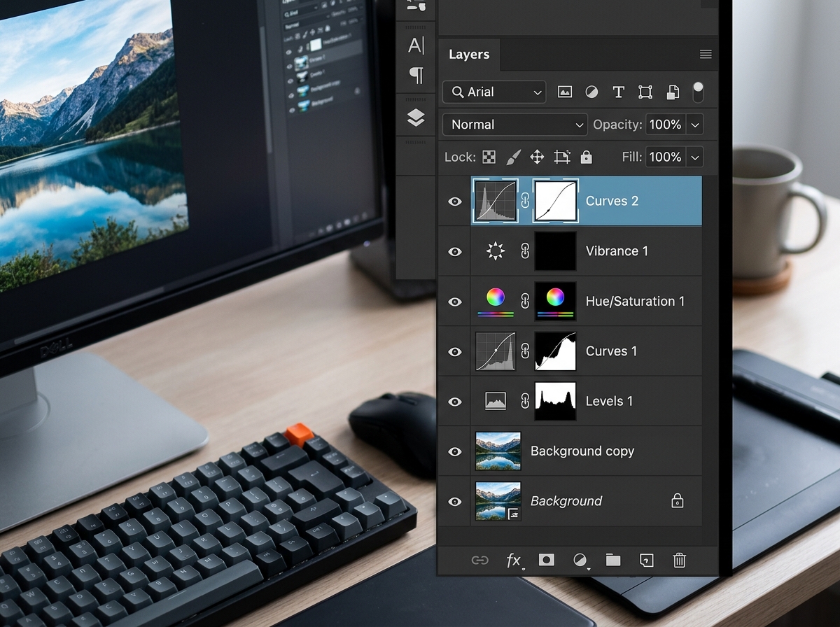Screen dimensions: 840x627
Task: Link layers using the chain icon
Action: click(480, 560)
